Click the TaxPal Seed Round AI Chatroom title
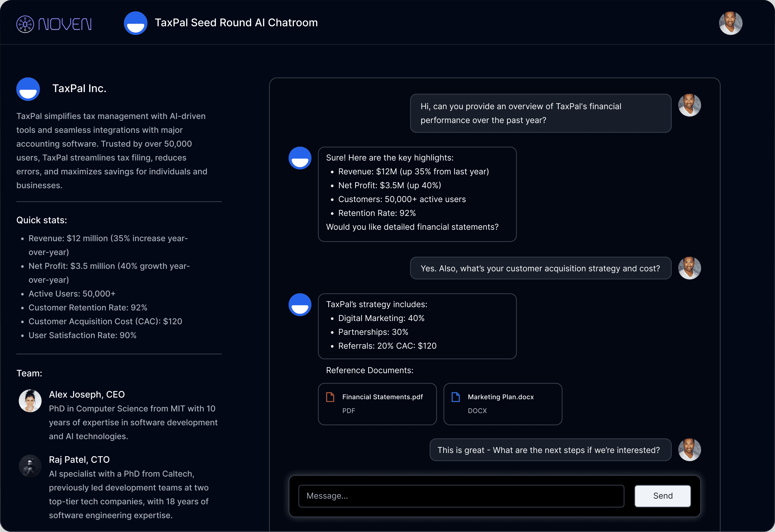The height and width of the screenshot is (532, 775). 236,23
